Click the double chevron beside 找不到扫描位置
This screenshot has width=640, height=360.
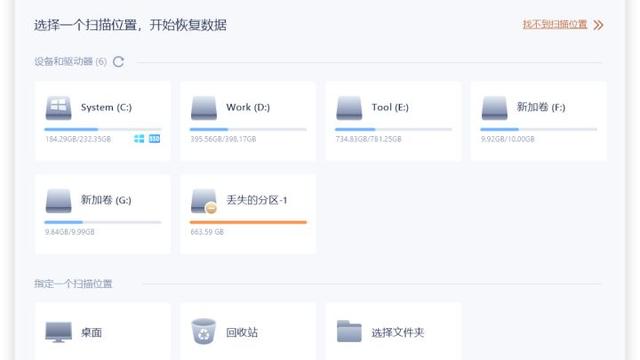click(598, 25)
